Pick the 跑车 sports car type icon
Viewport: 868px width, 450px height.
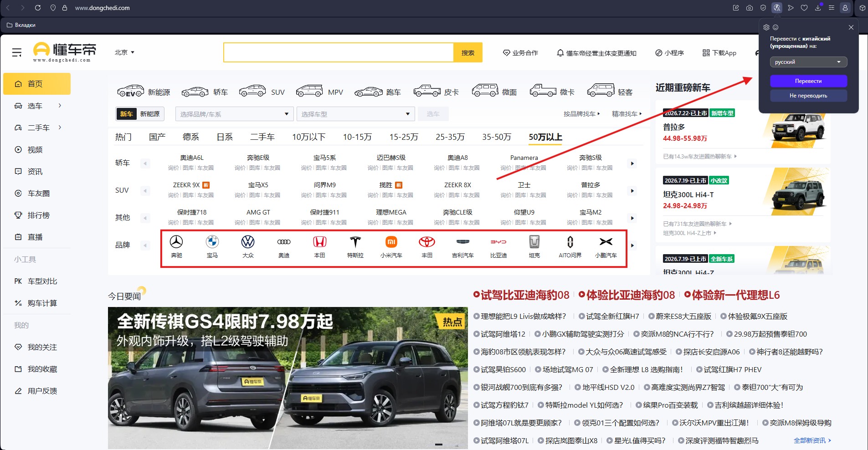(x=369, y=92)
